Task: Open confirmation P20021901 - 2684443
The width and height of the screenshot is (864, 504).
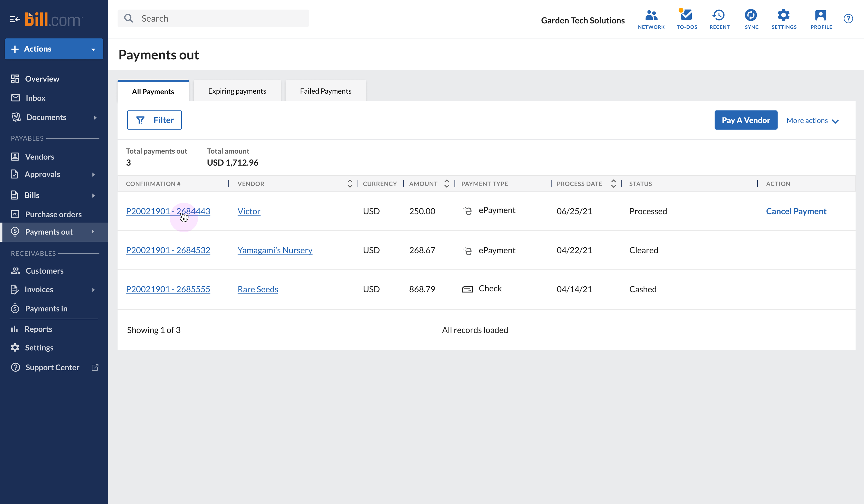Action: [168, 211]
